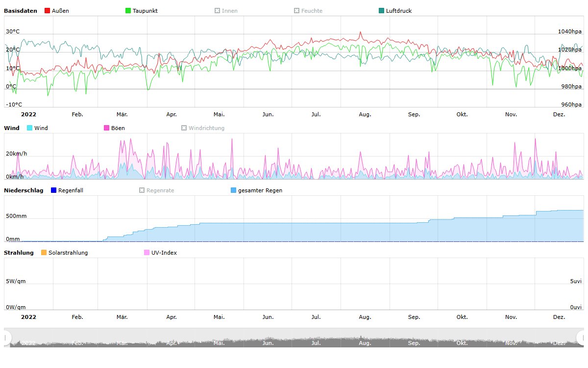
Task: Enable the hidden Innen series
Action: [x=229, y=11]
